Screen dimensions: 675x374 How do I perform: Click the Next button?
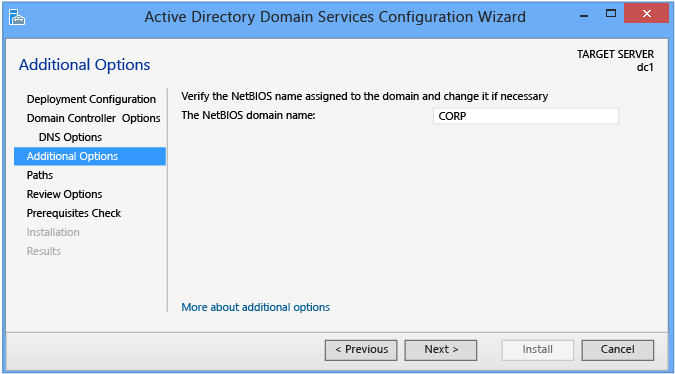(x=441, y=350)
